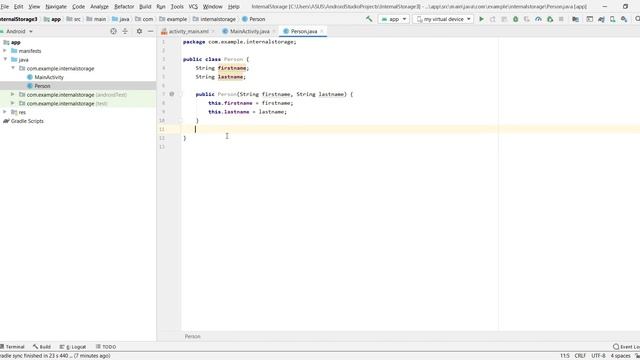Switch to the MainActivity.java tab

[x=249, y=31]
